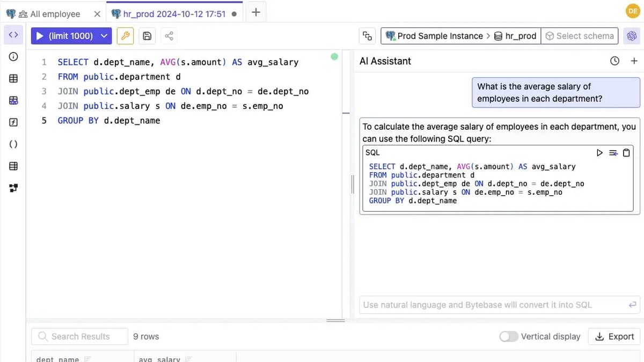Open the Functions icon in the sidebar
This screenshot has height=362, width=644.
point(13,122)
